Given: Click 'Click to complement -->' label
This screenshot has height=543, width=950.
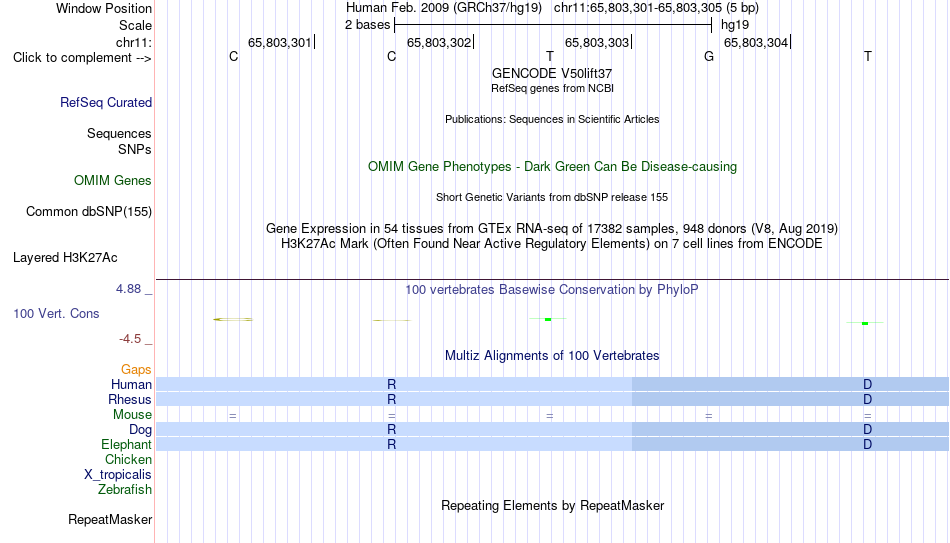Looking at the screenshot, I should (82, 58).
